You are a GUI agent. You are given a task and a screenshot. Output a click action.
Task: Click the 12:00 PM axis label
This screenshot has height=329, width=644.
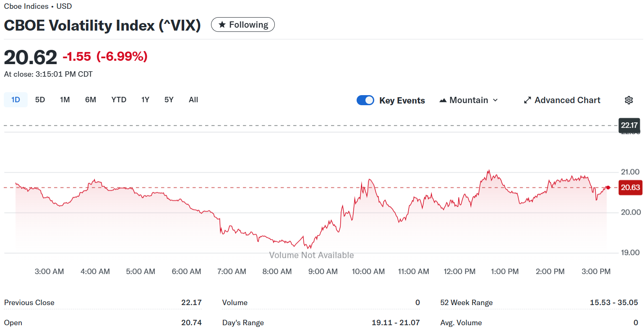tap(459, 272)
